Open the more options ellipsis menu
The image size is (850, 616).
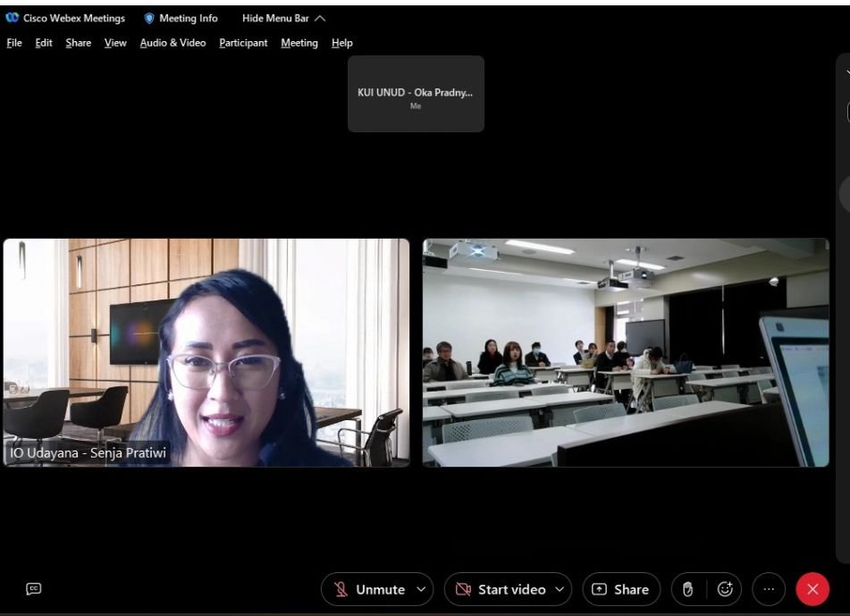click(769, 589)
